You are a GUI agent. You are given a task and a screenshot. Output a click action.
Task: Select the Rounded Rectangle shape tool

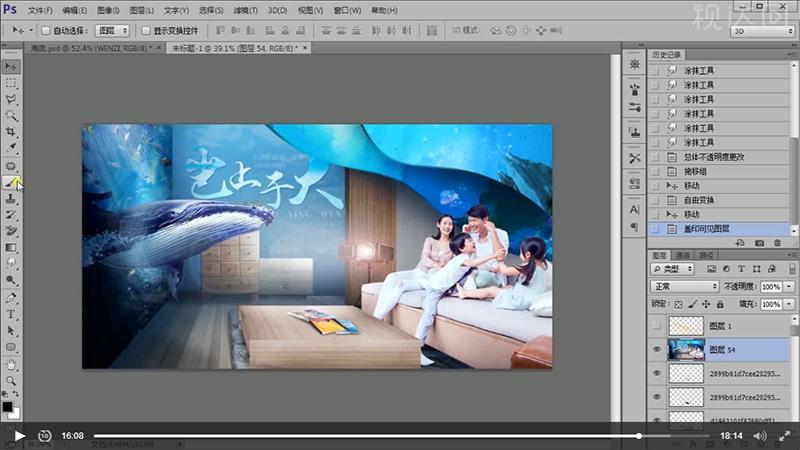click(x=10, y=347)
